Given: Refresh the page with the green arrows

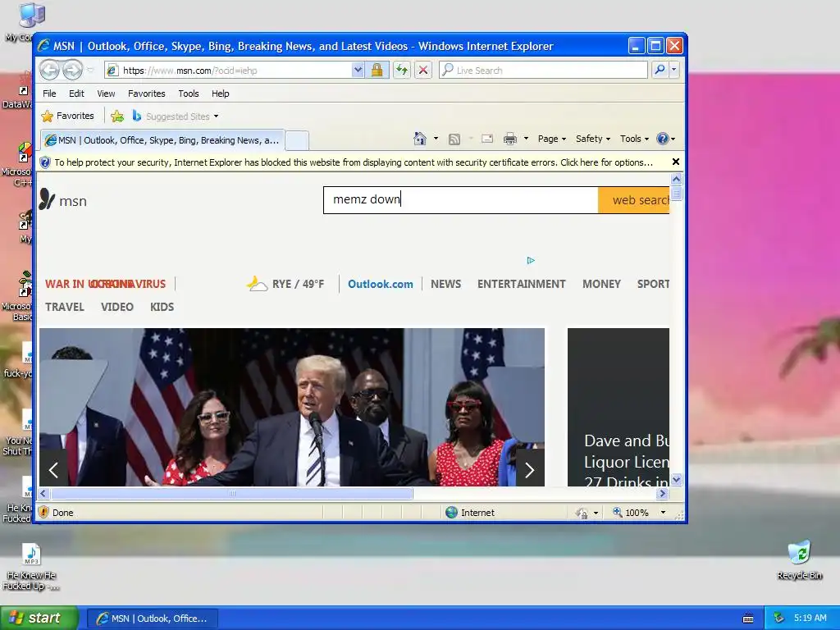Looking at the screenshot, I should 402,70.
